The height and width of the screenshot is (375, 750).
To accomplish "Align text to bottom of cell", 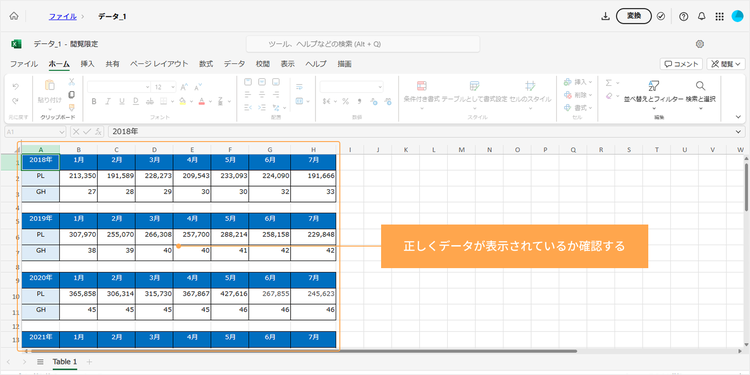I will click(x=276, y=82).
